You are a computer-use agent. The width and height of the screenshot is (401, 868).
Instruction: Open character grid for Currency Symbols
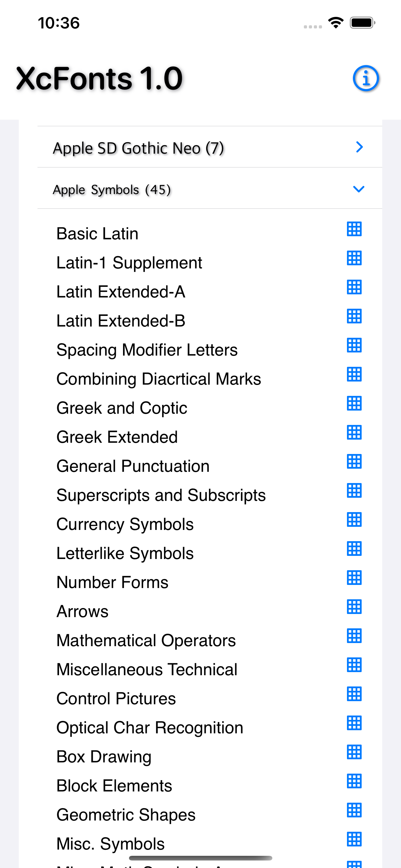click(354, 520)
